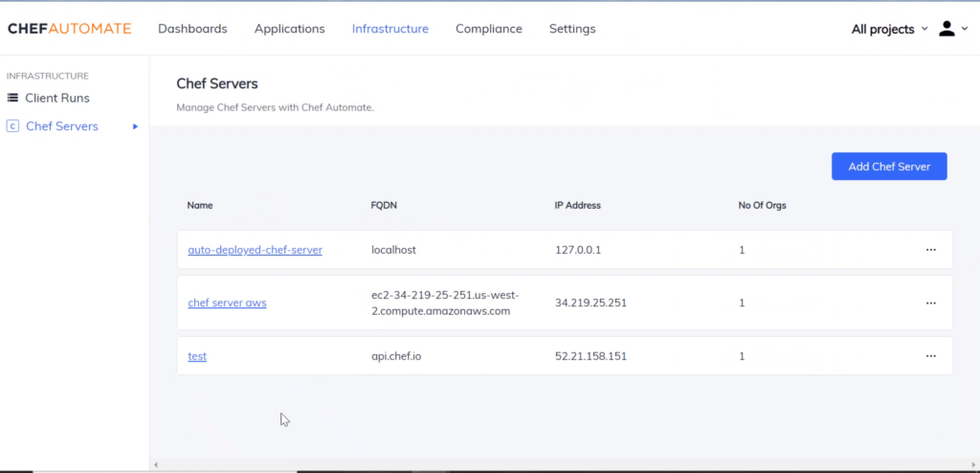Open the auto-deployed-chef-server link
980x473 pixels.
(255, 250)
